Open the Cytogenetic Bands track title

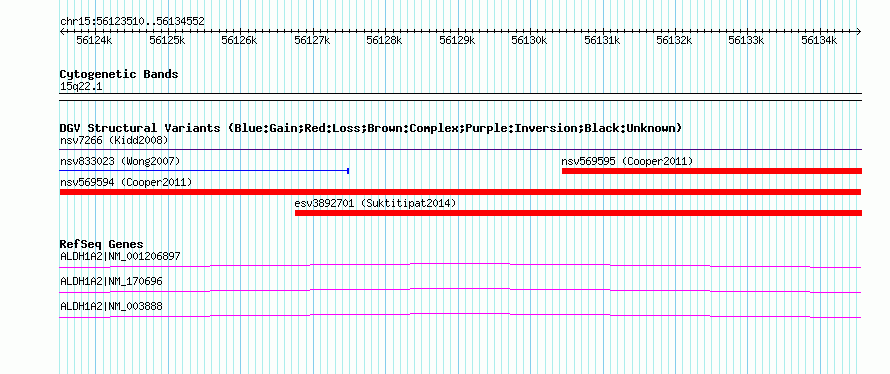pos(119,74)
